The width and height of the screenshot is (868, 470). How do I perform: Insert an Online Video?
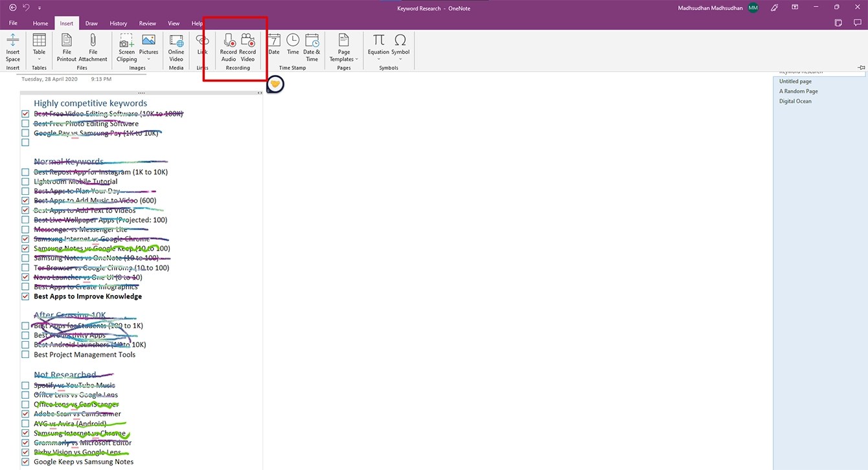click(176, 47)
